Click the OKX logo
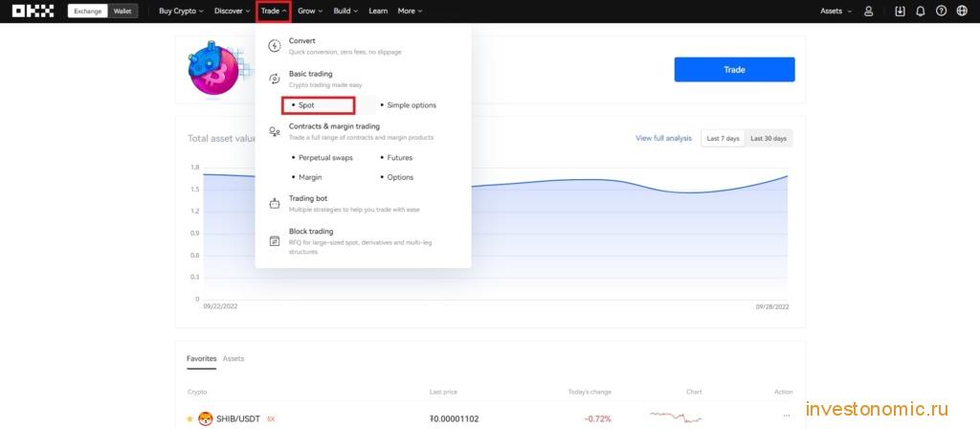This screenshot has width=980, height=429. [x=33, y=11]
